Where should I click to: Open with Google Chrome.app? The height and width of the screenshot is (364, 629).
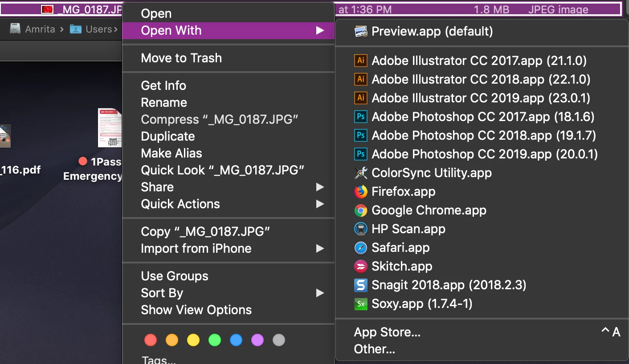coord(482,210)
